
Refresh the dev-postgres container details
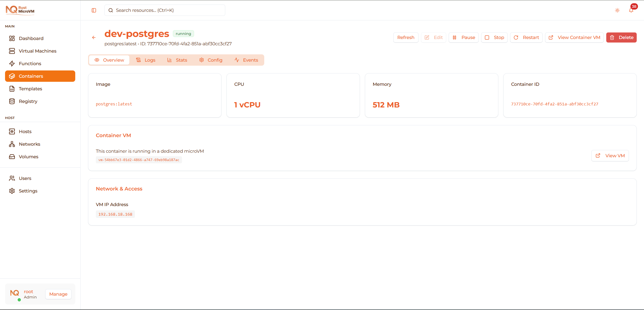coord(406,37)
